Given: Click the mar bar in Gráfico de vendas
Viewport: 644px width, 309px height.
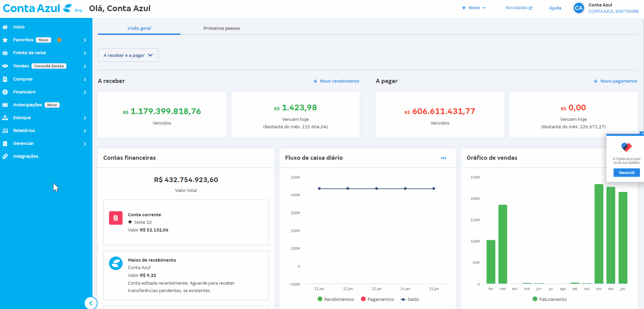Looking at the screenshot, I should [503, 244].
